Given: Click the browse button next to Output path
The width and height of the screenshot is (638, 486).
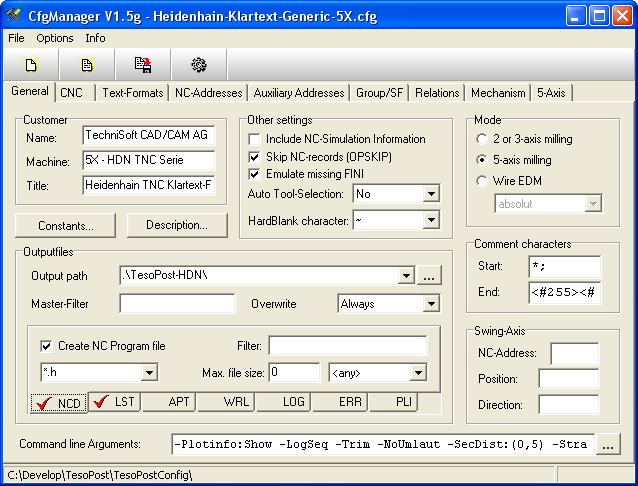Looking at the screenshot, I should click(429, 275).
